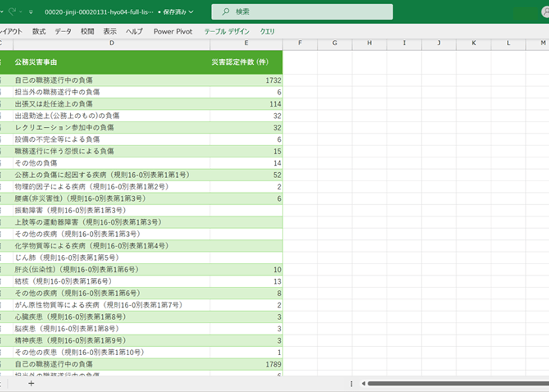
Task: Select 自己の職務遂行中の負傷 in the 1732 row
Action: (x=112, y=80)
